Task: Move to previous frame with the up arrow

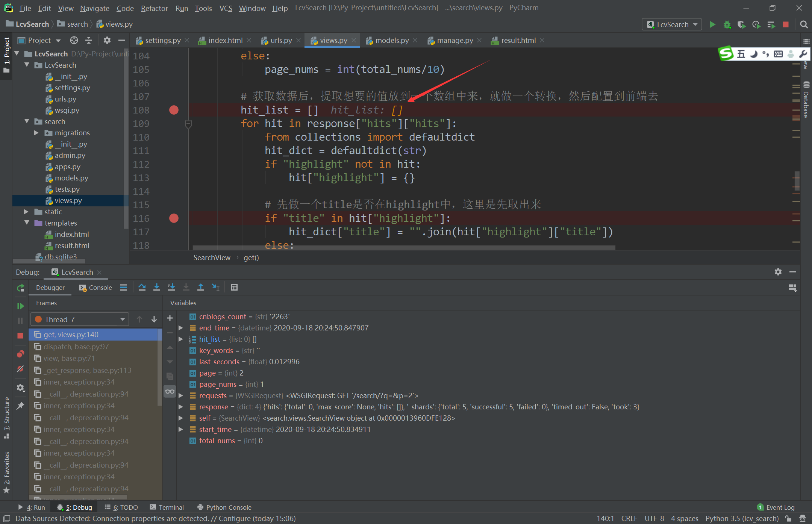Action: (x=139, y=319)
